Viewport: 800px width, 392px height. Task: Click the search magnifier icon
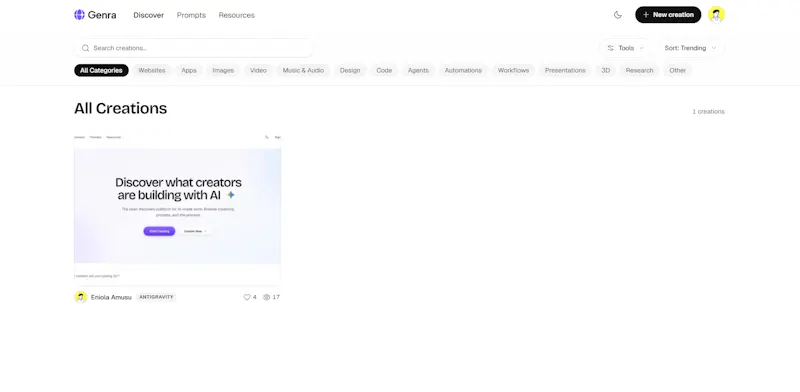tap(86, 48)
